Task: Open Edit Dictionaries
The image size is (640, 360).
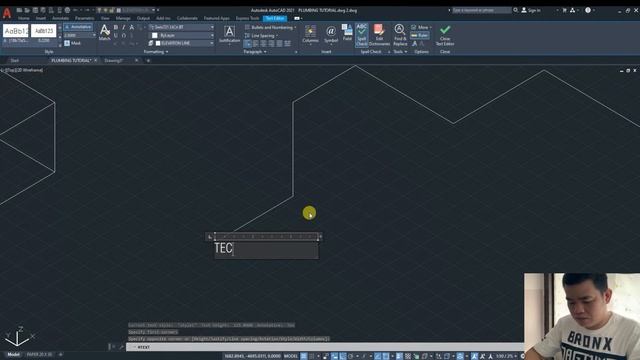Action: (x=379, y=35)
